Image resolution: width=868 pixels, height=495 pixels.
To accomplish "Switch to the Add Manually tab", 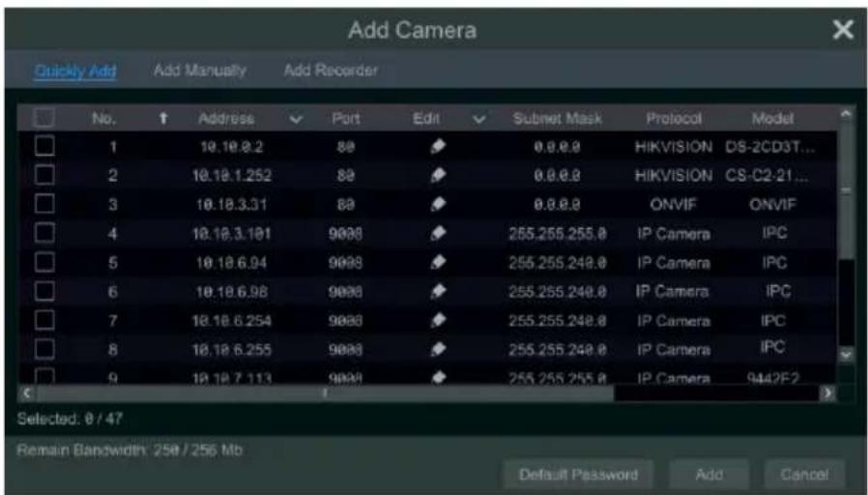I will point(200,71).
